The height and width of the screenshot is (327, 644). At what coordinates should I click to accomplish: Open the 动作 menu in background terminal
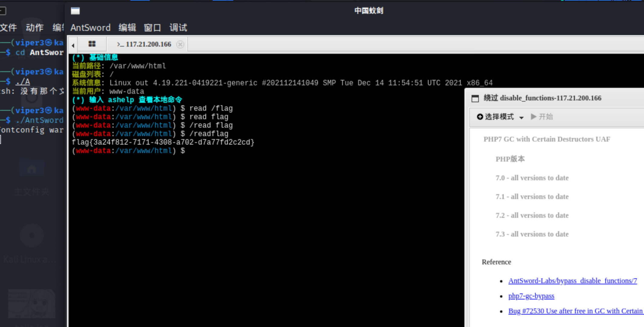click(x=34, y=28)
